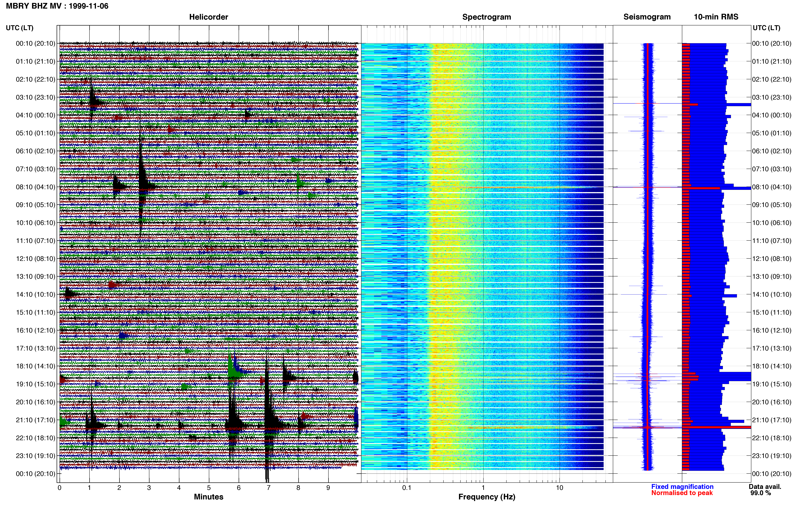The width and height of the screenshot is (812, 508).
Task: Click the left time label 08:10 (04:10)
Action: click(x=36, y=187)
